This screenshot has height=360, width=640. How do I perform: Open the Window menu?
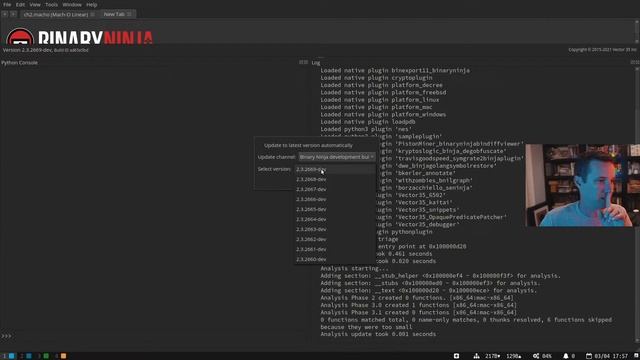click(x=72, y=4)
